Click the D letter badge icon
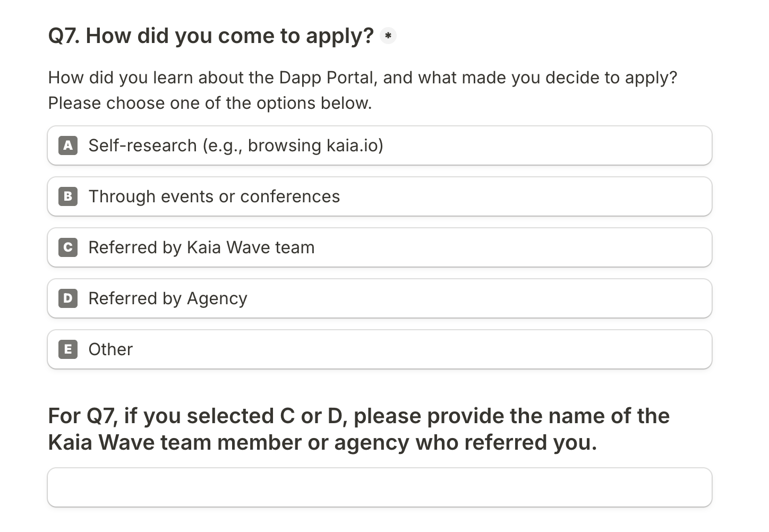The image size is (769, 532). point(68,298)
